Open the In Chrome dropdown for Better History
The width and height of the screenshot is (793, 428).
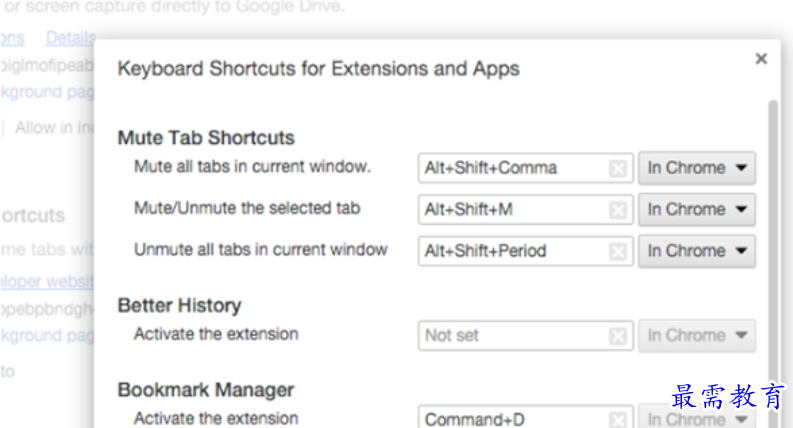tap(697, 335)
